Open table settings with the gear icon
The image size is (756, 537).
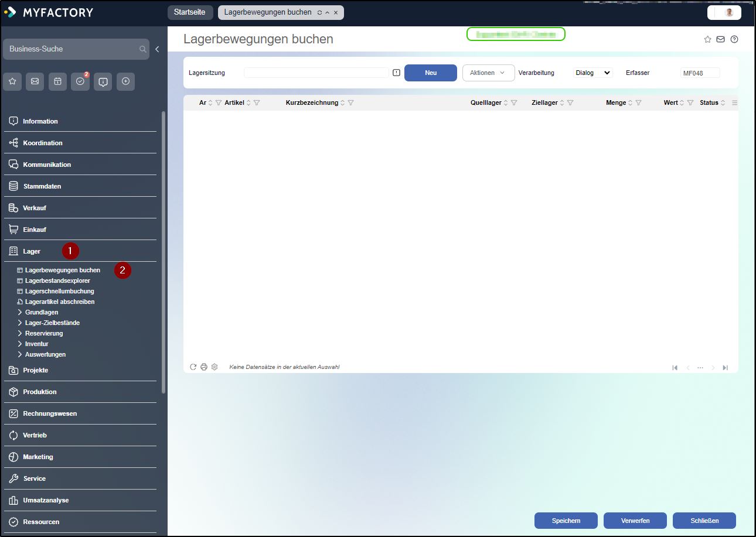(x=214, y=367)
